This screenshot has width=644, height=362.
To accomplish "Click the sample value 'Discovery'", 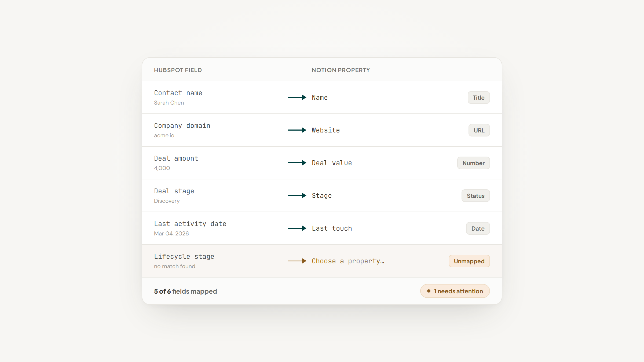I will (167, 201).
